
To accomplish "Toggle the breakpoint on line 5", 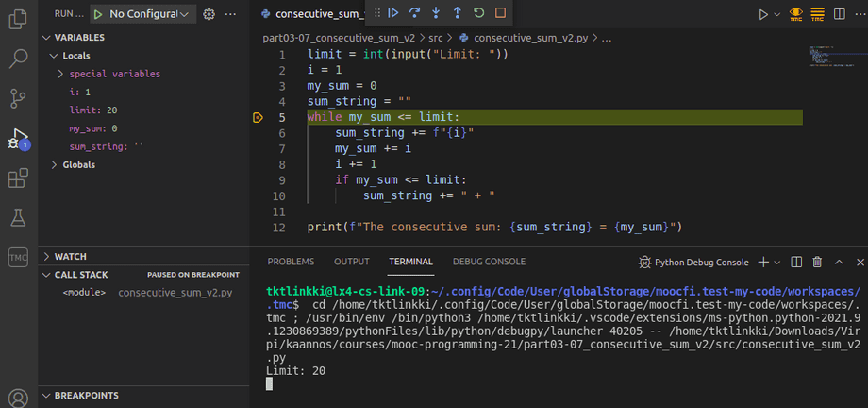I will tap(258, 118).
